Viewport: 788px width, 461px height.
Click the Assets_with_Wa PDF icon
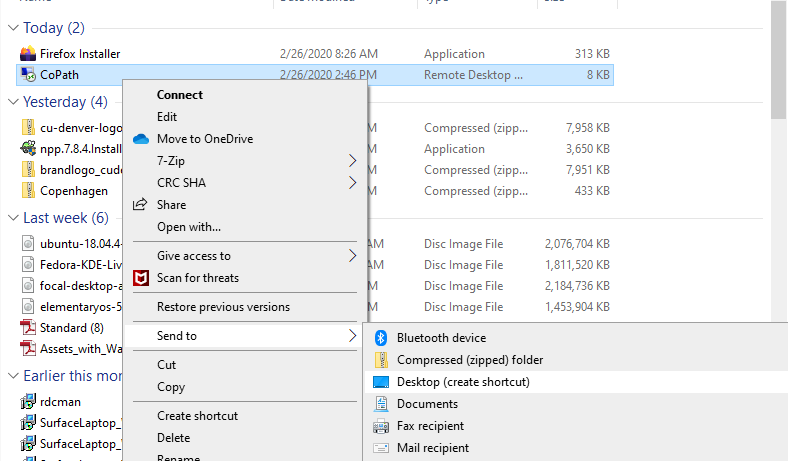(28, 348)
